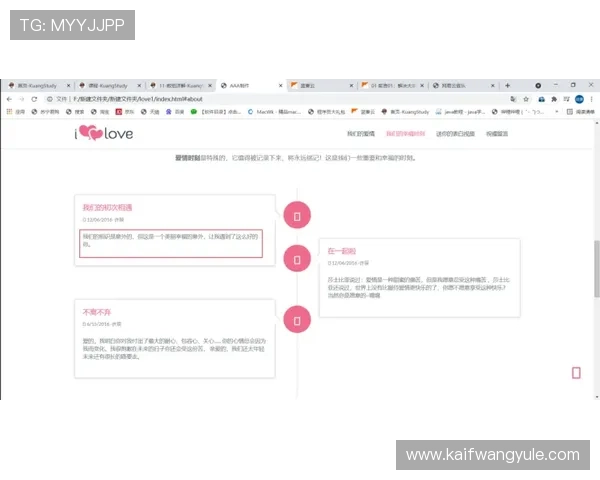
Task: Click the 在一起啦 card title
Action: 342,251
